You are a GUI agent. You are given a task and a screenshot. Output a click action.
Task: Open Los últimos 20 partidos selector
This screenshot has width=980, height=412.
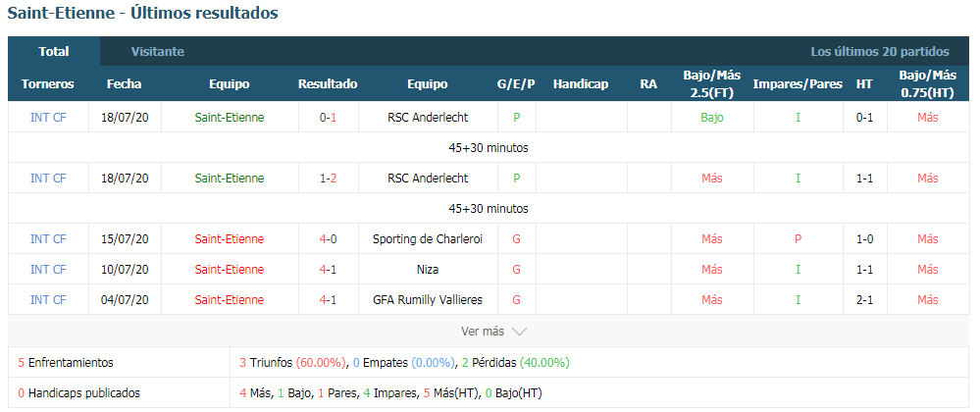(x=880, y=52)
